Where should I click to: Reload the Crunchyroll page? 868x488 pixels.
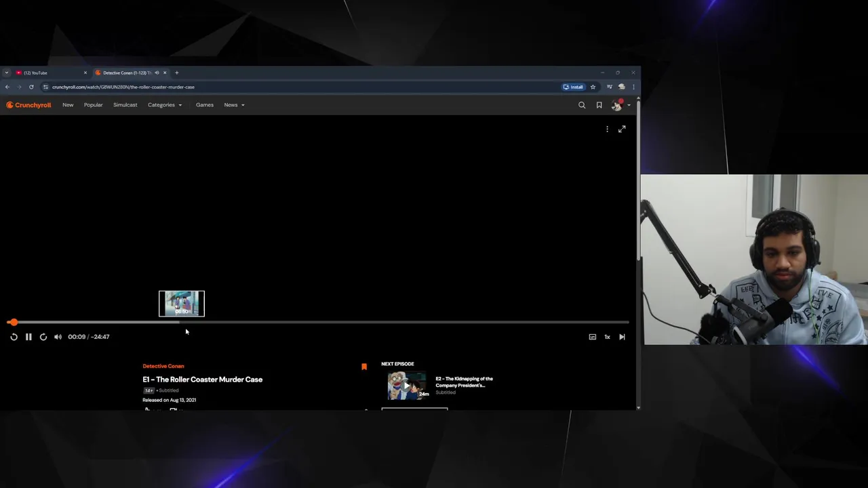click(x=31, y=87)
